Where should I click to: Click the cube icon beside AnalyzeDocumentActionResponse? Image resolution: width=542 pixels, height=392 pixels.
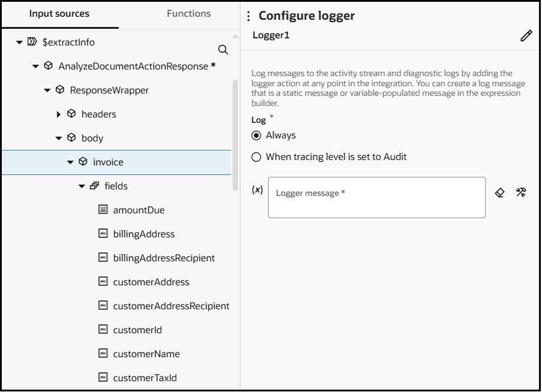click(49, 66)
